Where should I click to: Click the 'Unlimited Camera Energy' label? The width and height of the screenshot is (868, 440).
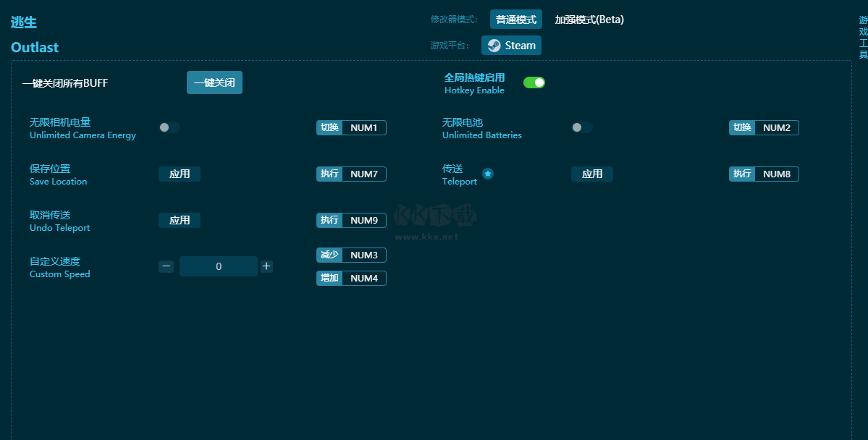[83, 135]
